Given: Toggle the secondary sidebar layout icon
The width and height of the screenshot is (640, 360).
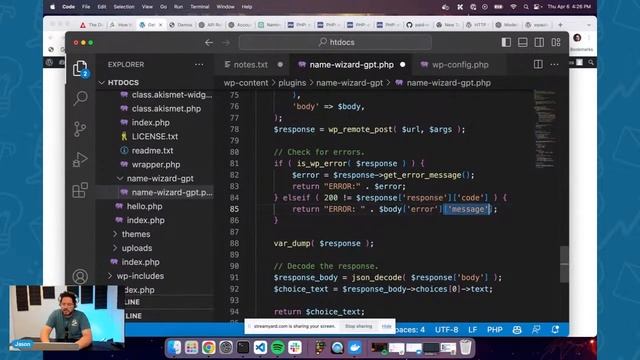Looking at the screenshot, I should [539, 42].
